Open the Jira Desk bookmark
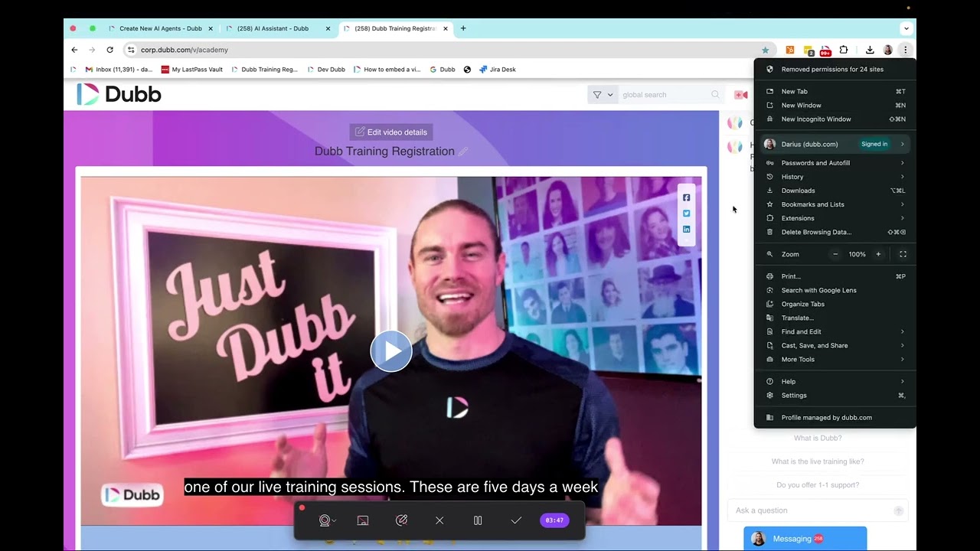Screen dimensions: 980x551 tap(497, 70)
